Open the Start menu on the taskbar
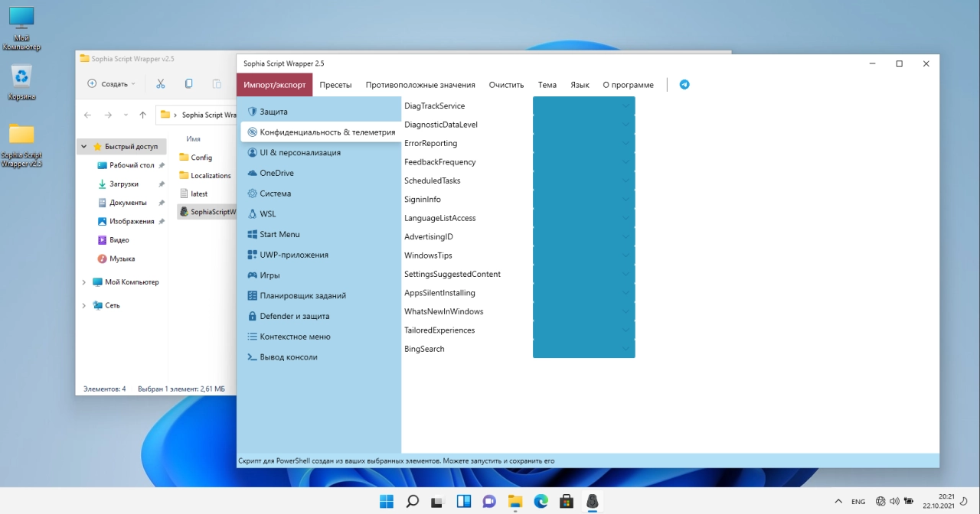Screen dimensions: 980x514 click(387, 502)
